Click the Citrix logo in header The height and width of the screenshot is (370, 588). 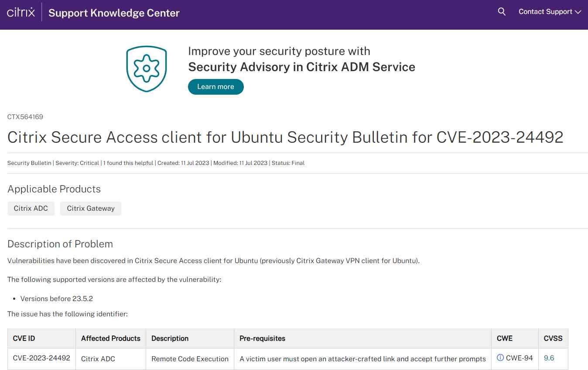pyautogui.click(x=21, y=12)
